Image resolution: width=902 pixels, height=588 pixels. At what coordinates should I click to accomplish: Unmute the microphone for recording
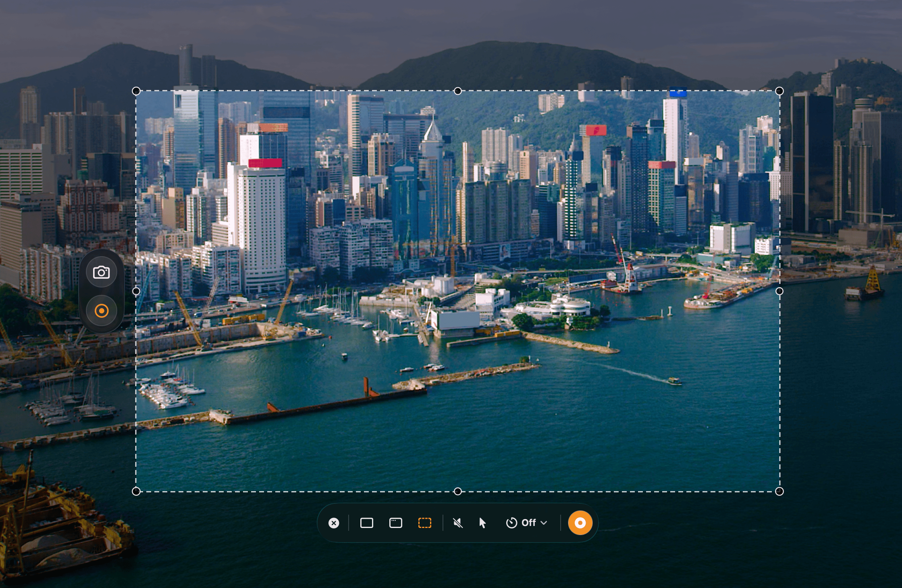pyautogui.click(x=458, y=523)
